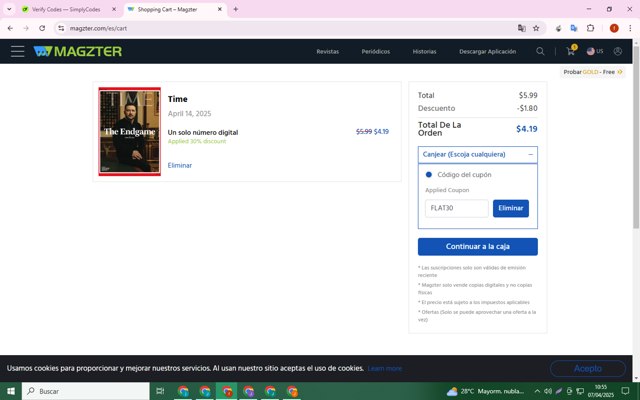
Task: Bookmark this page with the star icon
Action: tap(536, 28)
